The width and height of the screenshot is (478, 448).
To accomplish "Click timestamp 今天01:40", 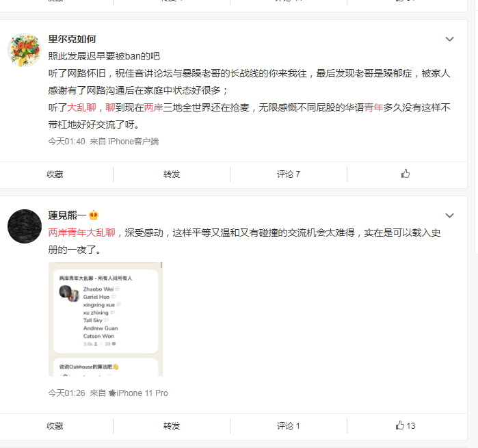I will [66, 141].
